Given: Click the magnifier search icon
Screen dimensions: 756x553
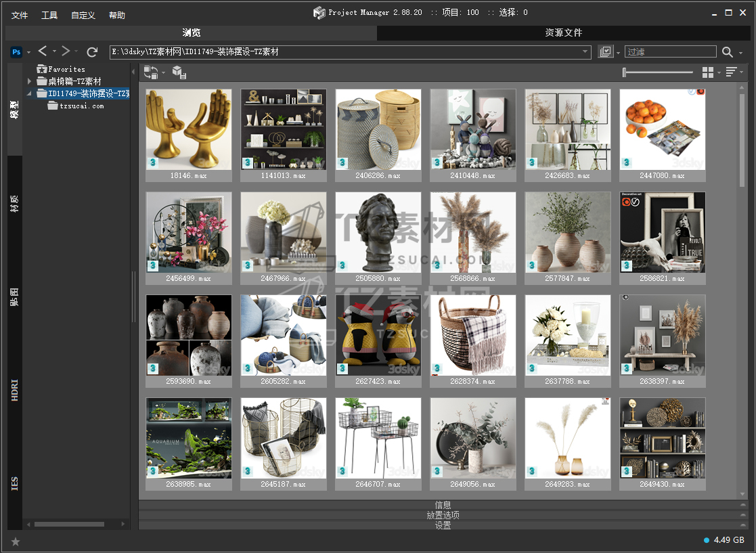Looking at the screenshot, I should (x=727, y=52).
